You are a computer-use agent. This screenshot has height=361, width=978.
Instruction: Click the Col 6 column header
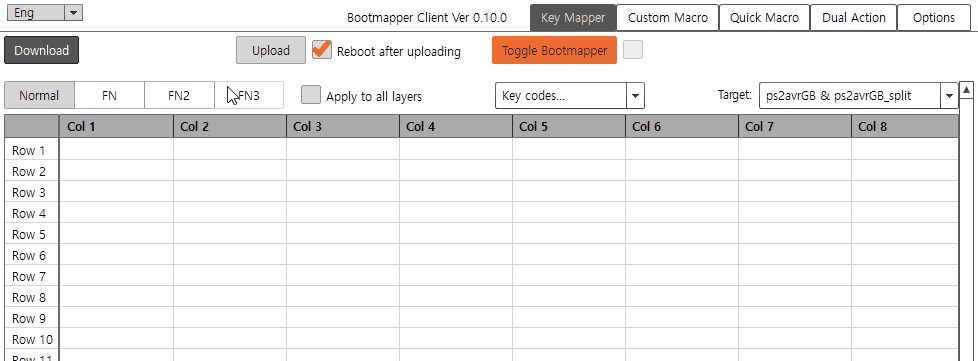682,127
